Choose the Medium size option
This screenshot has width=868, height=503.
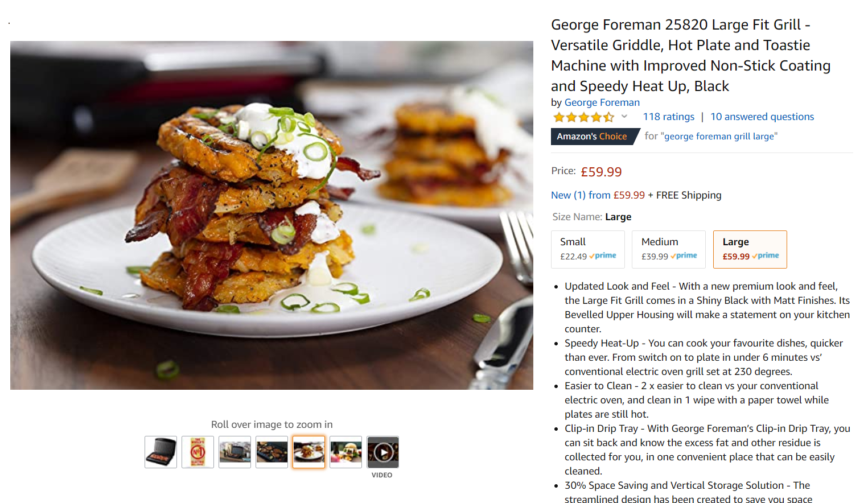coord(669,249)
